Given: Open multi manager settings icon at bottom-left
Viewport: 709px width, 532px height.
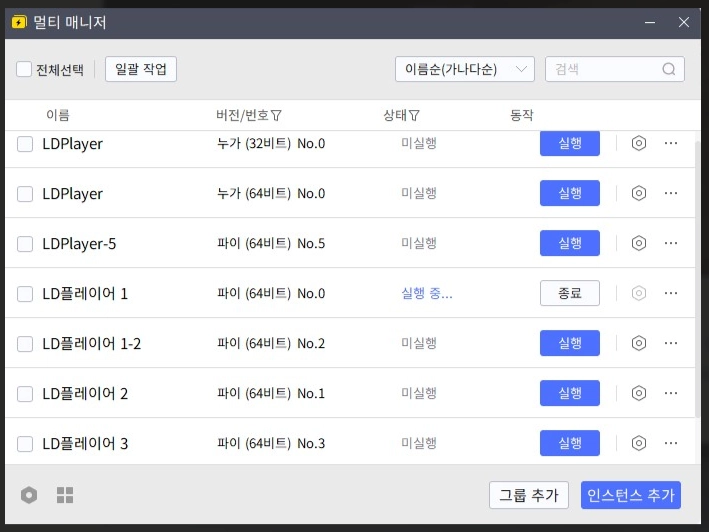Looking at the screenshot, I should click(x=29, y=495).
